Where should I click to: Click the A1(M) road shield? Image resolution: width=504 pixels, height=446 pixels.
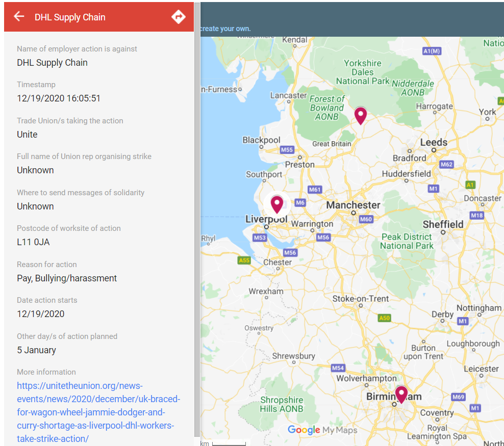coord(432,51)
